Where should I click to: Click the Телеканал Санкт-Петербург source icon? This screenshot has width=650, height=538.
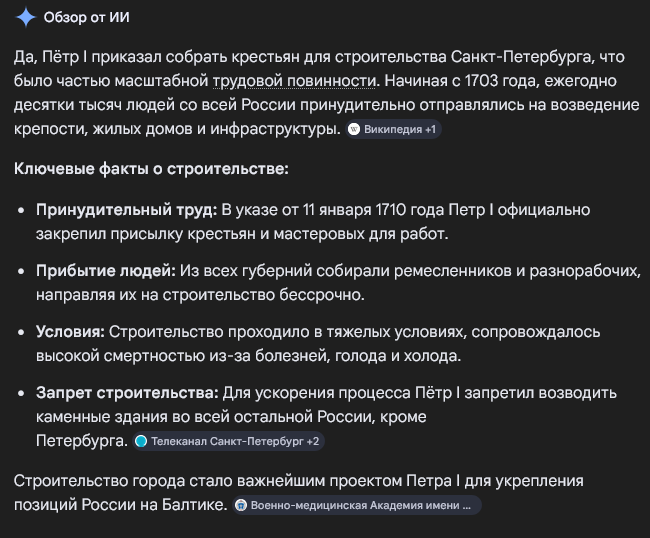point(141,440)
